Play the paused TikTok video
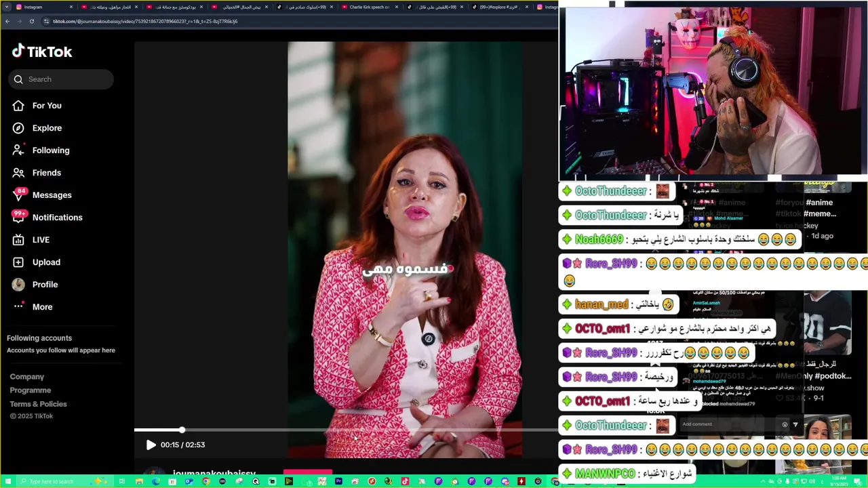The width and height of the screenshot is (868, 488). pos(151,445)
